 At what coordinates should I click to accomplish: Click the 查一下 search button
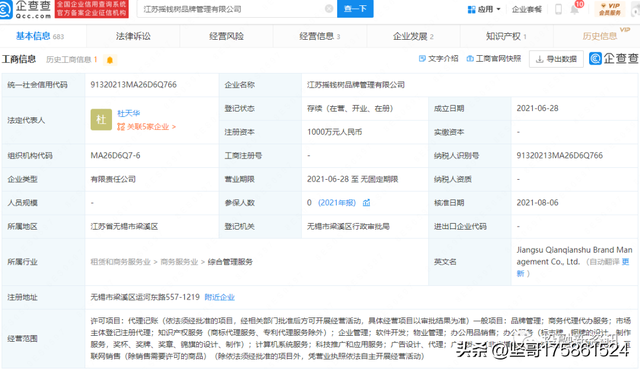point(355,9)
